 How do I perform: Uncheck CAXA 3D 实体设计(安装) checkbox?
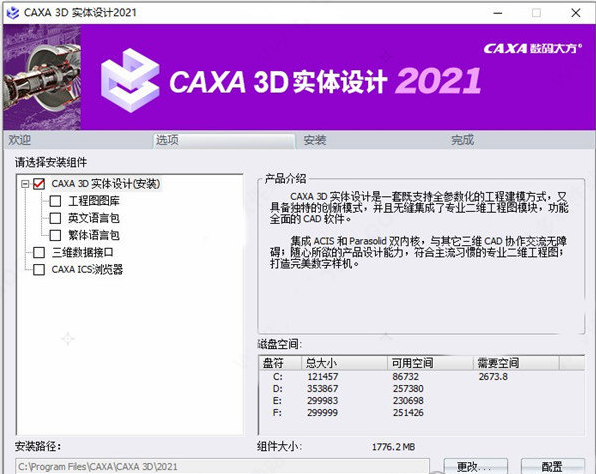39,184
